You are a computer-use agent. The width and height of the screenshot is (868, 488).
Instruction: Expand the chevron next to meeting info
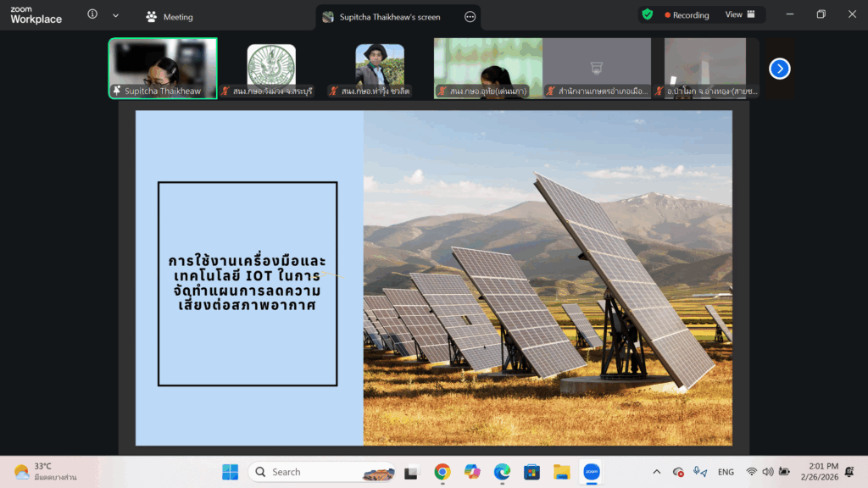115,15
